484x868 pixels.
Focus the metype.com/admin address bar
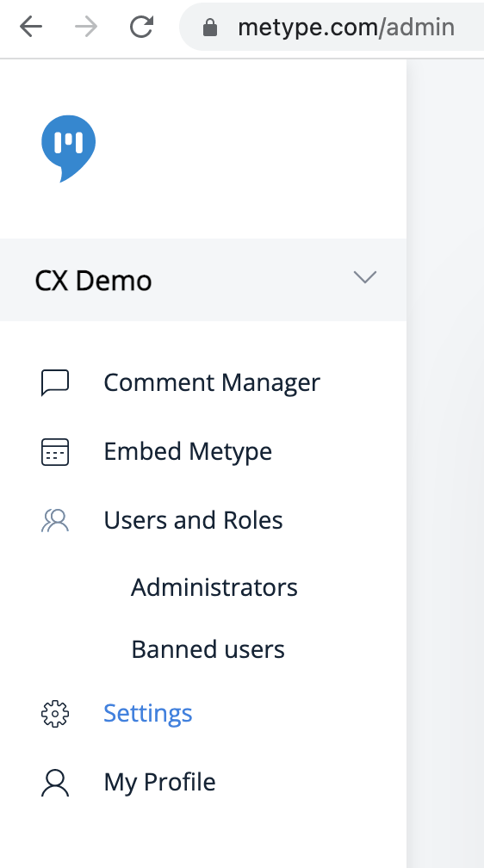coord(346,27)
